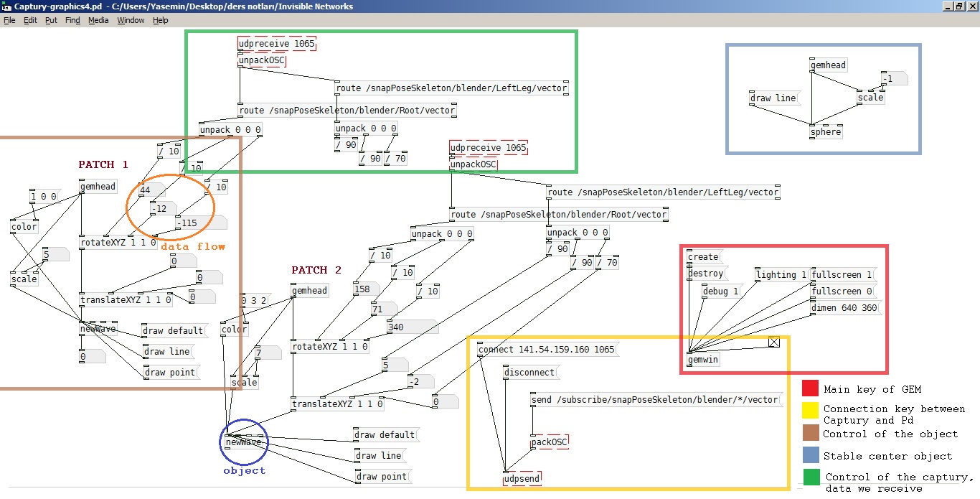Click the Pd icon in the title bar

pyautogui.click(x=6, y=6)
